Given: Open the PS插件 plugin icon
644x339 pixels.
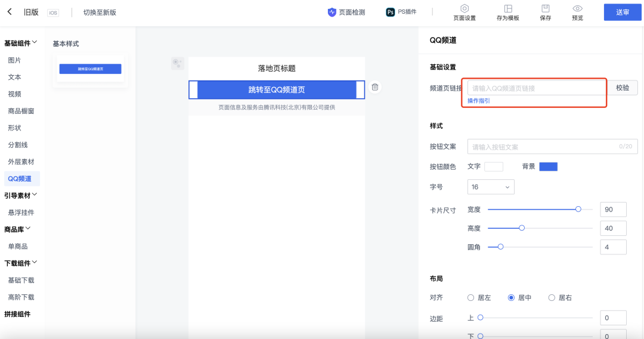Looking at the screenshot, I should (x=391, y=12).
